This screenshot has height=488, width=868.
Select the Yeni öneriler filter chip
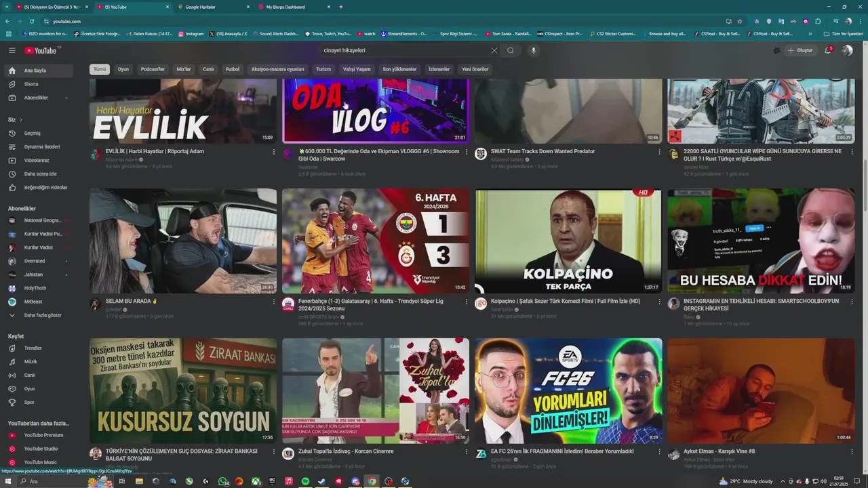tap(475, 69)
